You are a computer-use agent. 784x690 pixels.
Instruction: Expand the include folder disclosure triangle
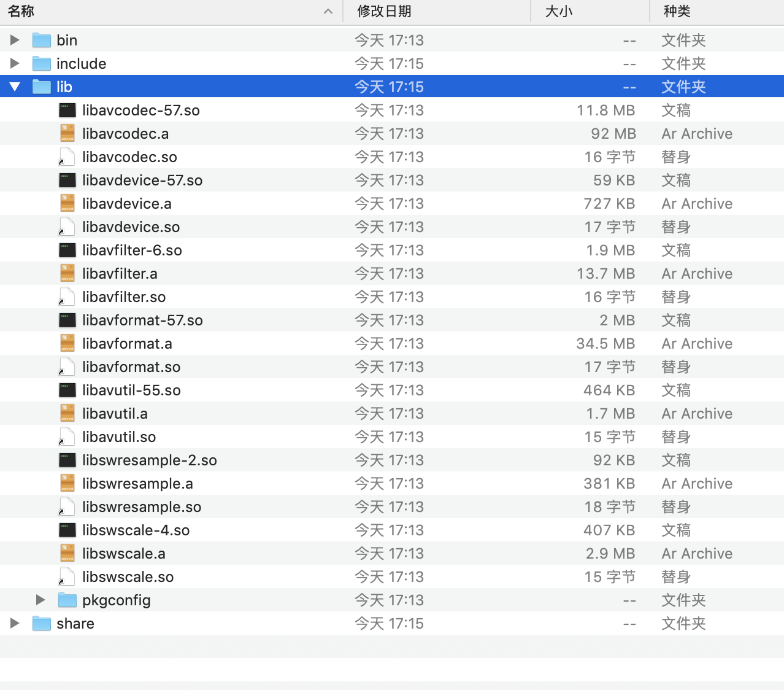tap(14, 63)
